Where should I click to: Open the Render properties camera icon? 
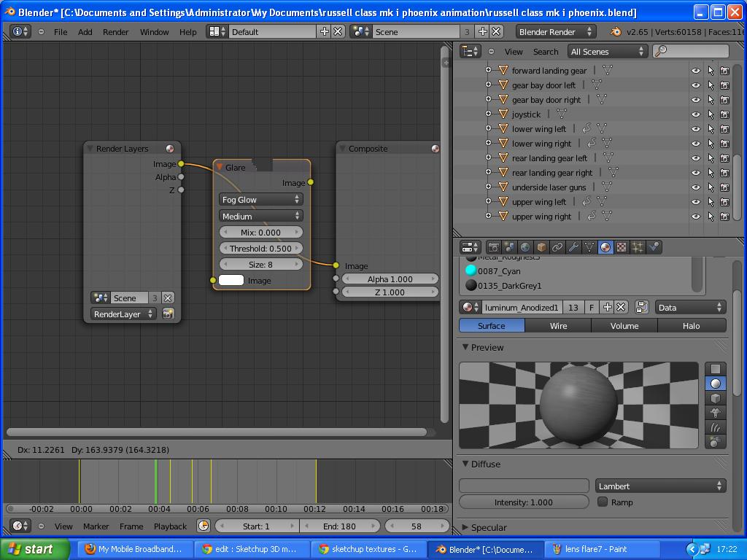click(494, 247)
